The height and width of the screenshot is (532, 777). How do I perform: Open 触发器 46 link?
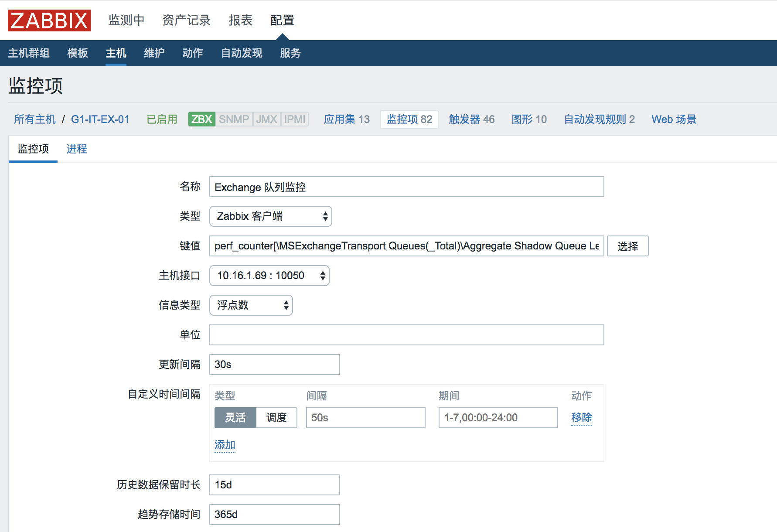(472, 119)
